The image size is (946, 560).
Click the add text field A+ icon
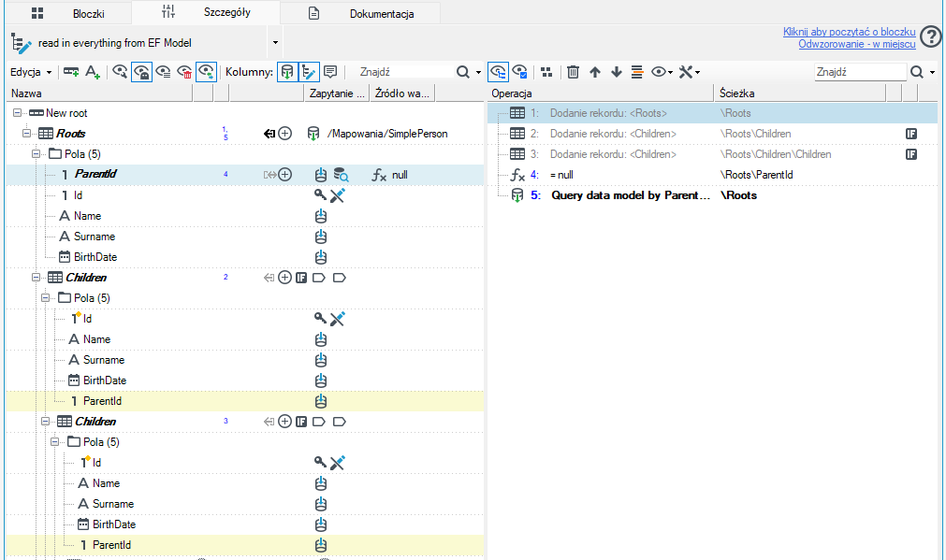(93, 72)
